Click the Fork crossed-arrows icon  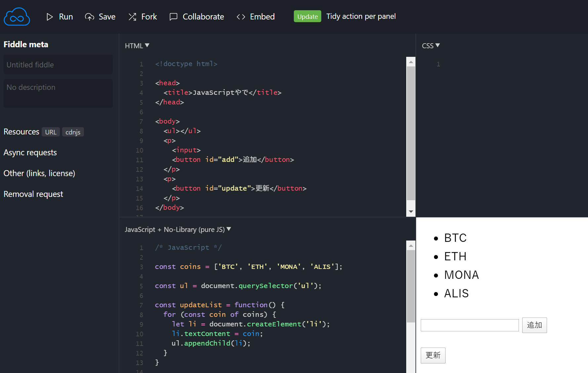click(133, 17)
